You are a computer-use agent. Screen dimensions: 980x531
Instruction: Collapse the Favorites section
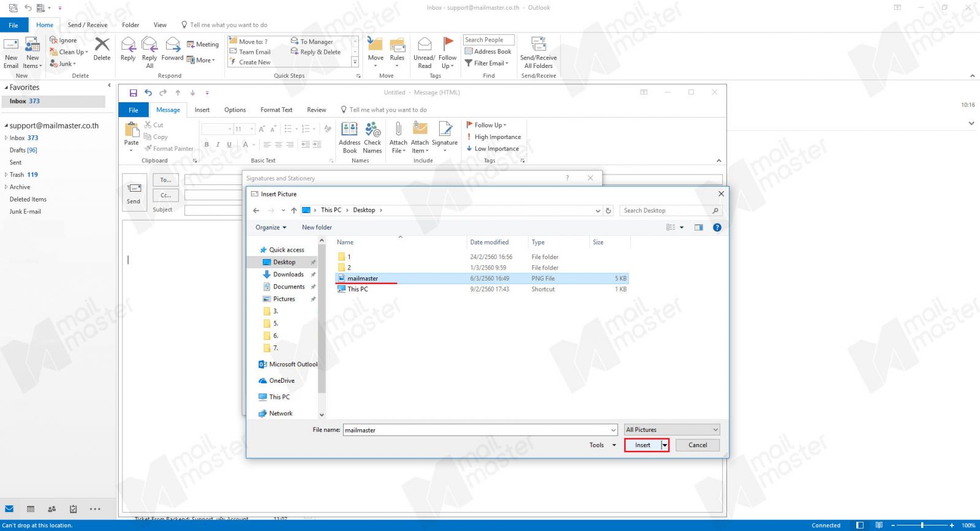click(6, 88)
